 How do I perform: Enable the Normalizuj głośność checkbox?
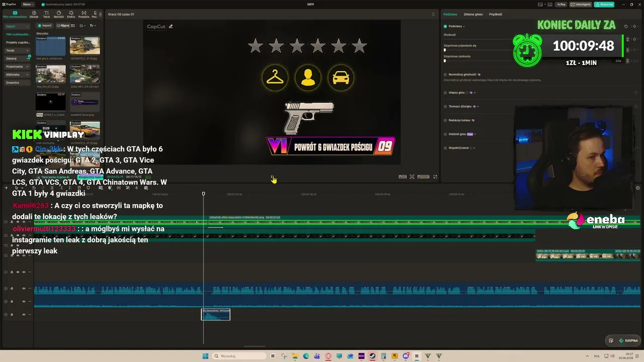pyautogui.click(x=445, y=74)
